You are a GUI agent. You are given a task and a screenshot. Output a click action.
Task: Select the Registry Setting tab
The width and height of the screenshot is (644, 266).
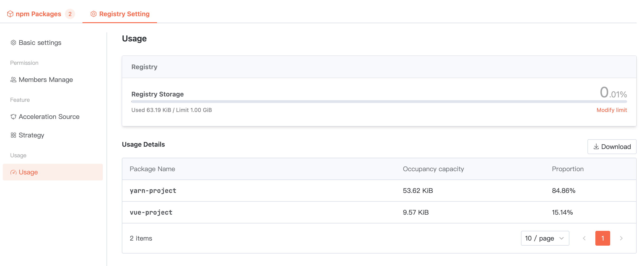(x=124, y=14)
